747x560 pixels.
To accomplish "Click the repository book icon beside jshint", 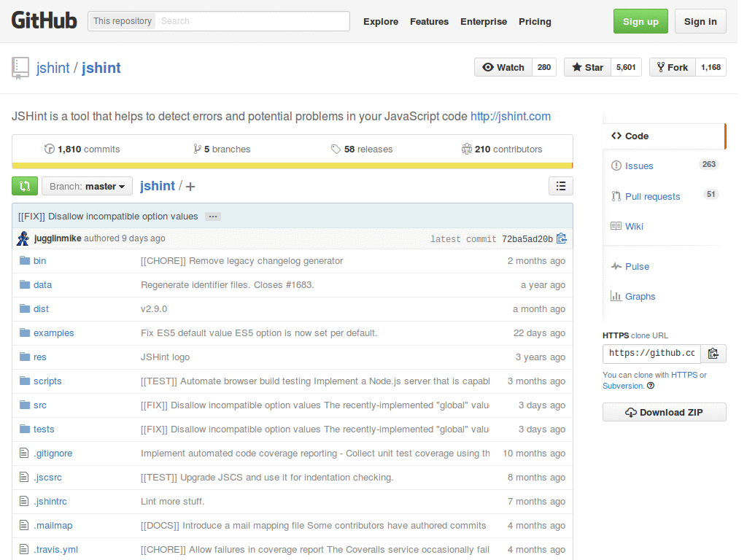I will point(20,68).
